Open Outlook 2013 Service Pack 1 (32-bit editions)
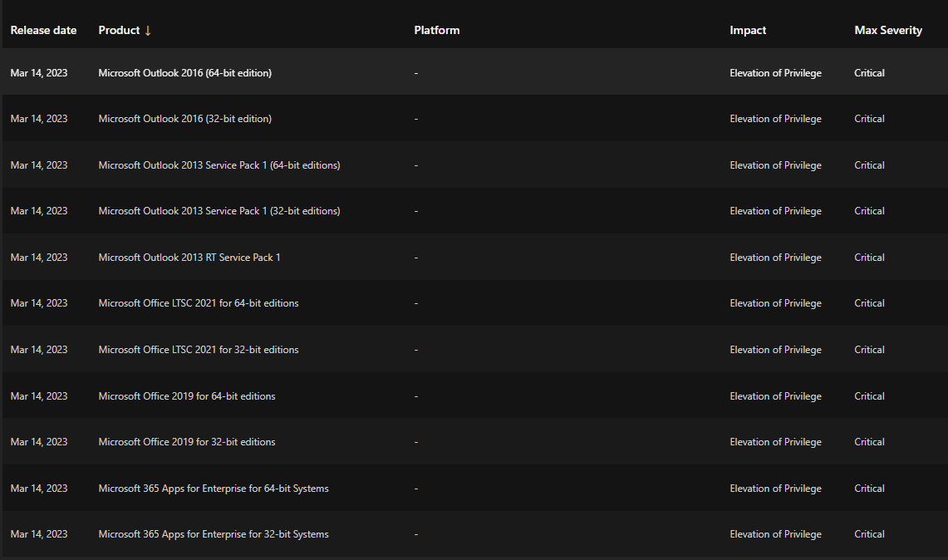 [219, 211]
